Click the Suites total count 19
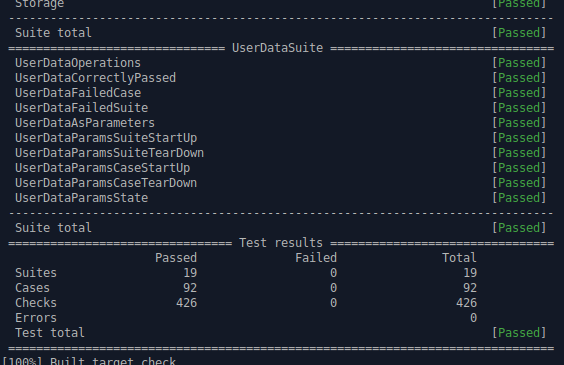The image size is (564, 365). [x=470, y=273]
